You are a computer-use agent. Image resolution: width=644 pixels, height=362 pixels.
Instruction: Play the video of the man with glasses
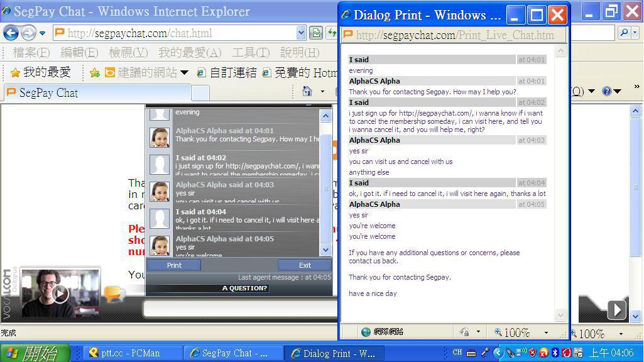point(60,293)
